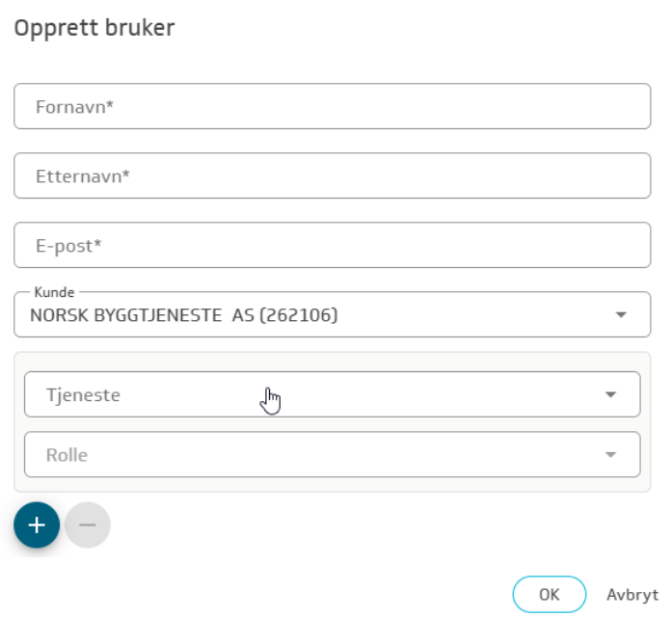Click the "Opprett bruker" dialog title
This screenshot has width=672, height=618.
(x=94, y=28)
